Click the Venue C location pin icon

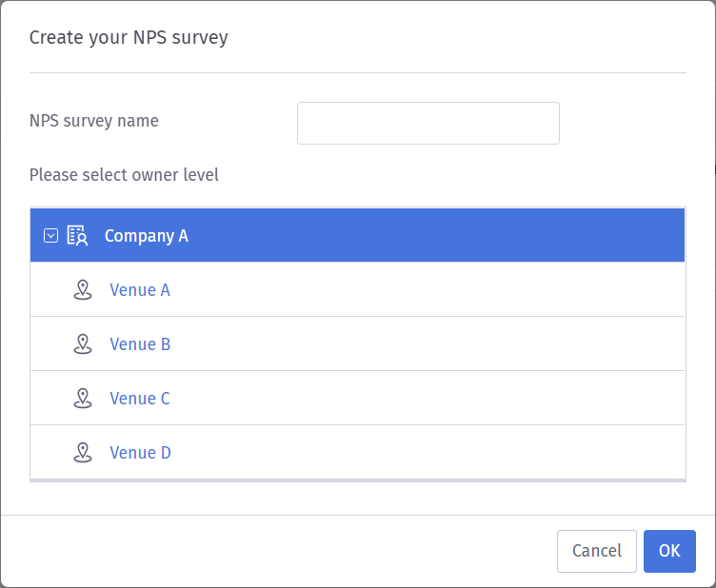click(x=83, y=399)
